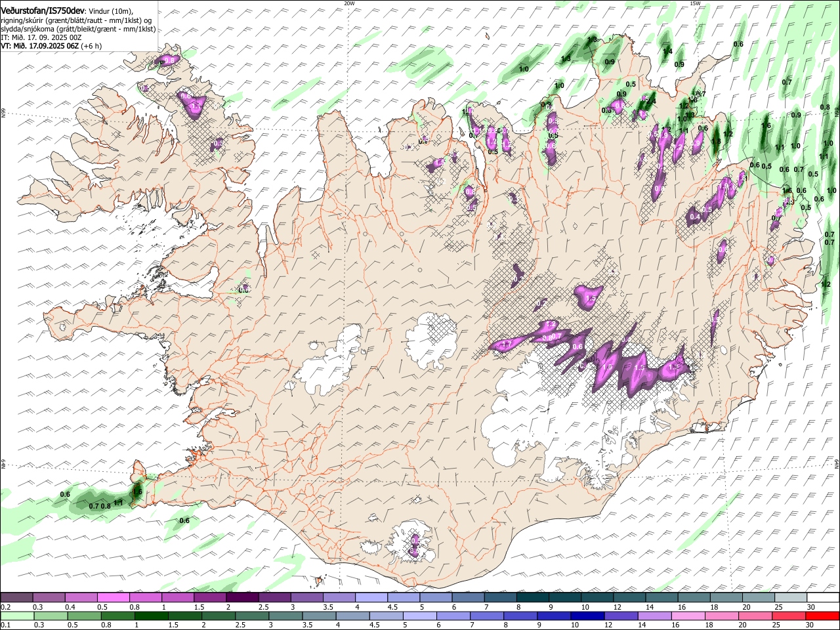Click the 'VT: Mið. 17.09.2025 06Z' valid time
840x630 pixels.
[40, 46]
